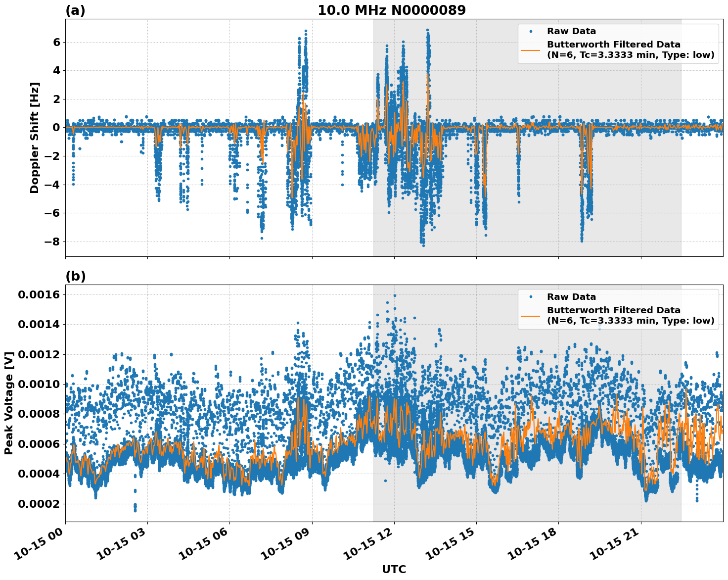Select the 'Peak Voltage [V]' axis label
This screenshot has height=580, width=728.
[x=8, y=403]
